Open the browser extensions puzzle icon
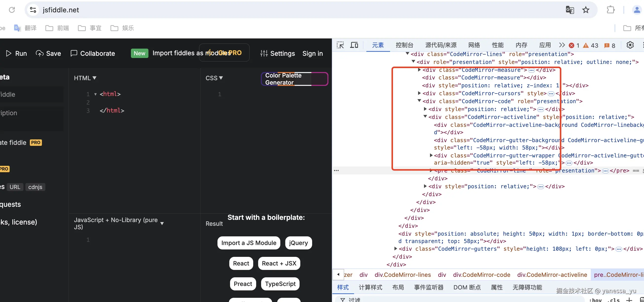Image resolution: width=644 pixels, height=302 pixels. (610, 10)
